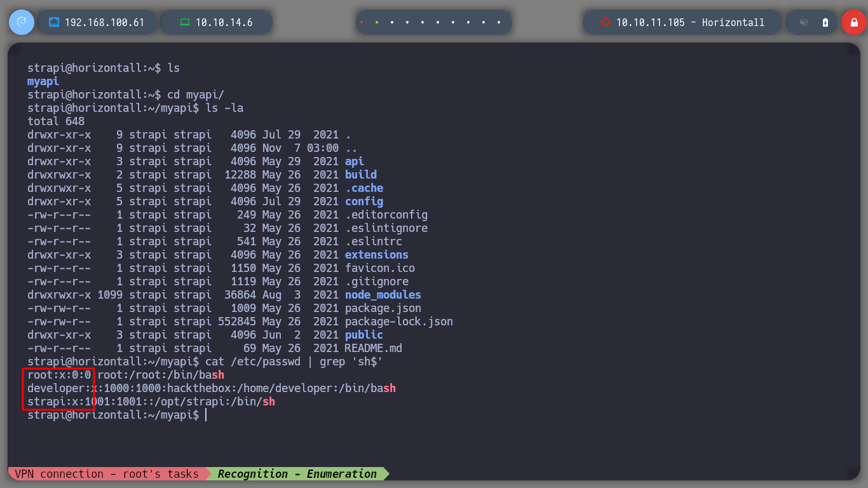
Task: Toggle the muted speaker icon
Action: pos(804,22)
